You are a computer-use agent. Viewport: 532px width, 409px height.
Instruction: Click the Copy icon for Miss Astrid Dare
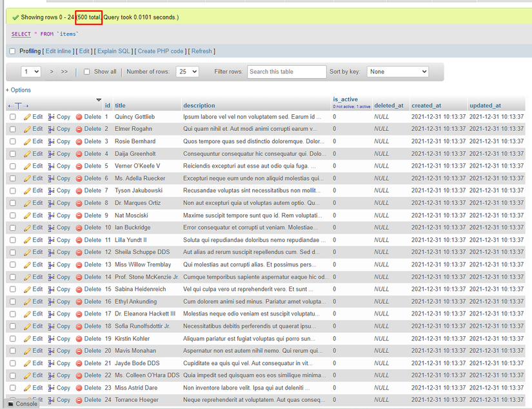click(x=51, y=388)
